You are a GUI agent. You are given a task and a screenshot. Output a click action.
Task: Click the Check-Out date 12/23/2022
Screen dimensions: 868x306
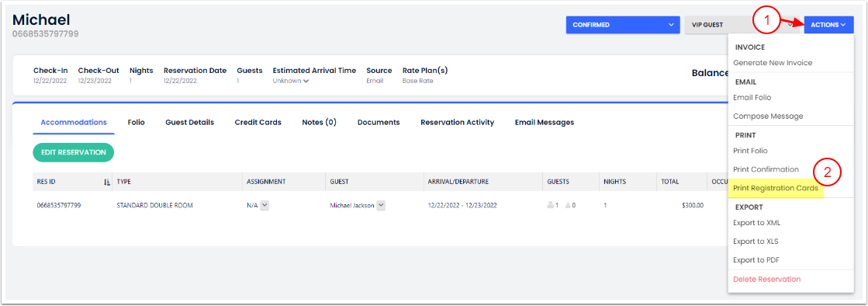point(95,81)
